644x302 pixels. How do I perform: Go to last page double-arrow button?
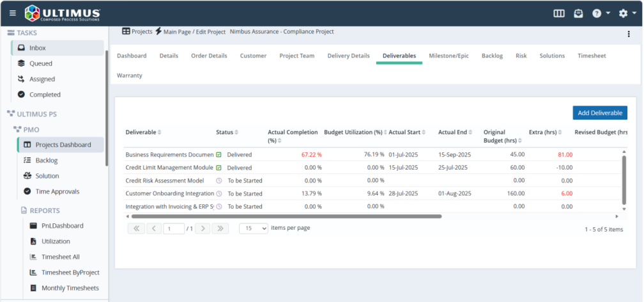[220, 228]
